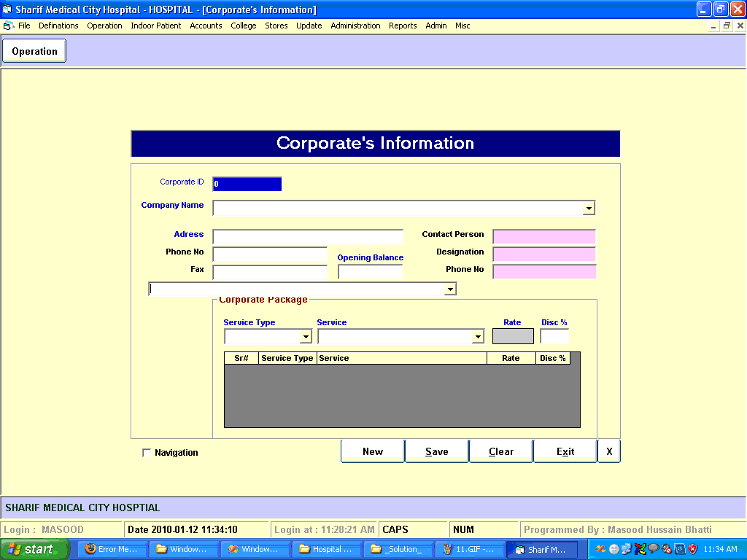Click the Disc % grid column header

click(553, 358)
